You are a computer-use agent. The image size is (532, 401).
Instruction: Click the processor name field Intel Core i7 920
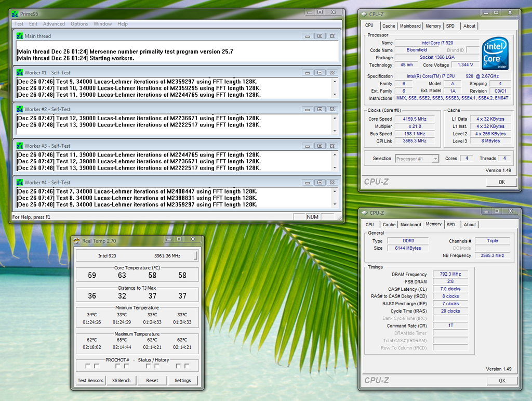click(x=437, y=43)
